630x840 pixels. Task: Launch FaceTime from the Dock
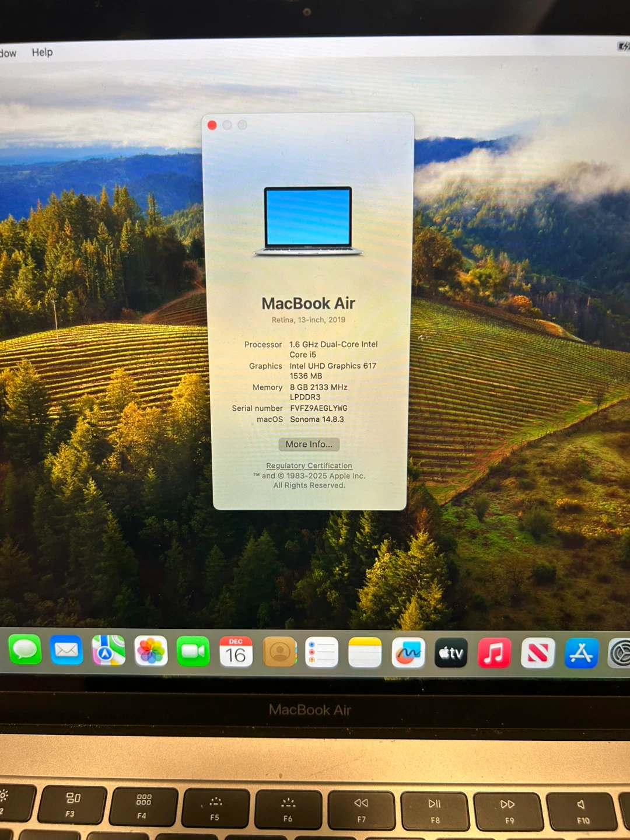193,651
